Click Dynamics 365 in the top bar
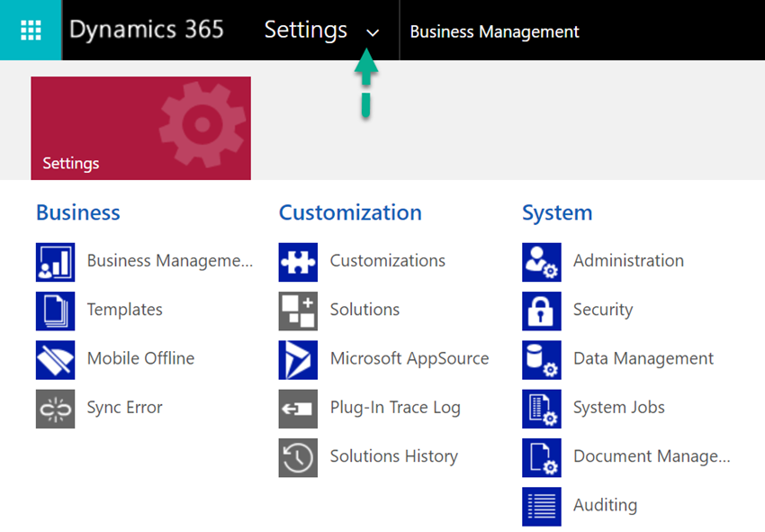Screen dimensions: 765x532 coord(147,30)
